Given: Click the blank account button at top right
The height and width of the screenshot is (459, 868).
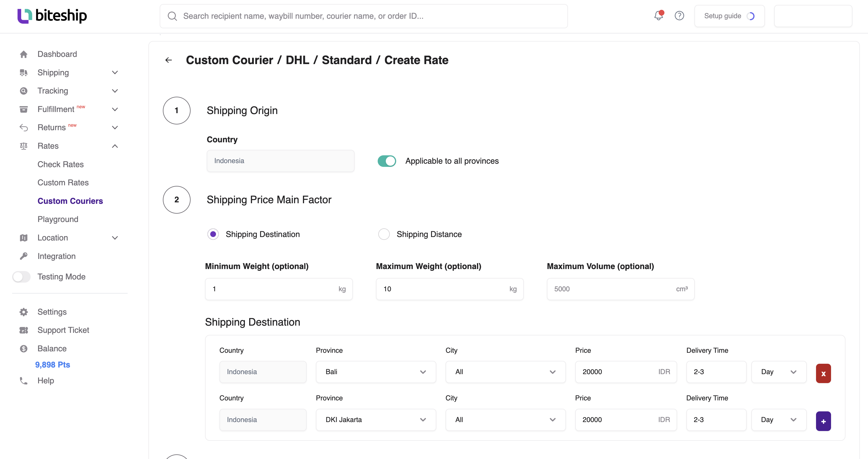Looking at the screenshot, I should click(813, 16).
